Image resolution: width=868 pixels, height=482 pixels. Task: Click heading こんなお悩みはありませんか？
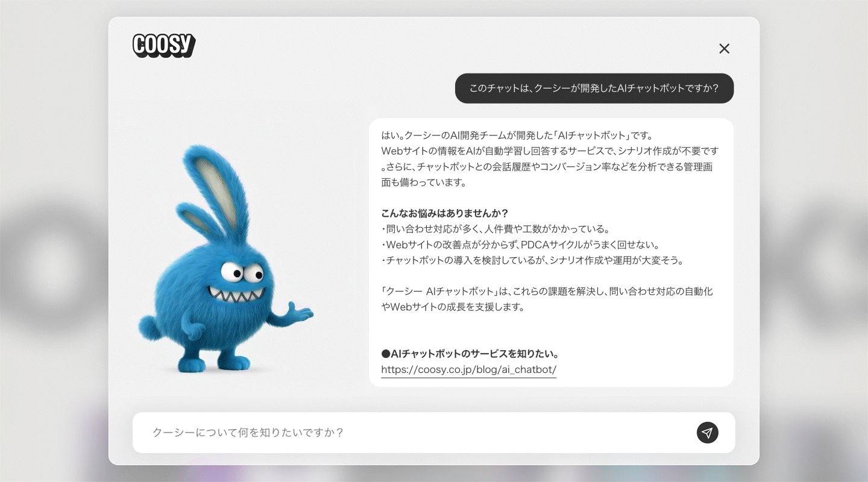pos(445,213)
